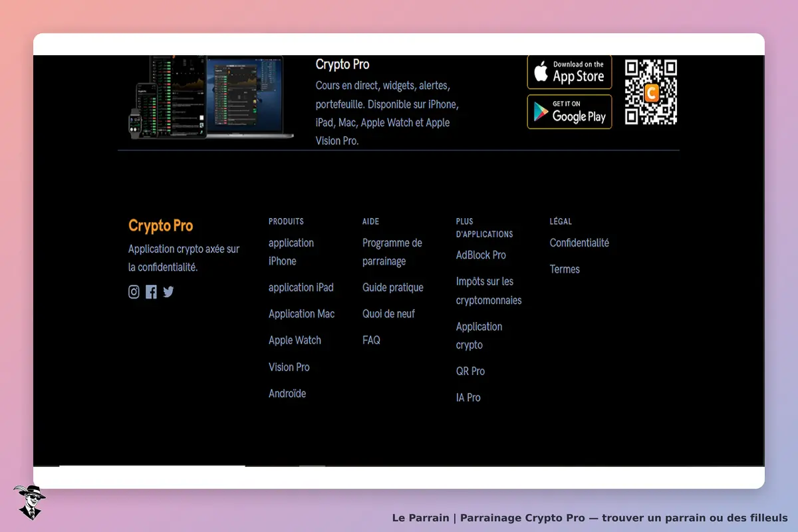Viewport: 798px width, 532px height.
Task: Open the Impôts sur les cryptomonnaies link
Action: tap(489, 291)
